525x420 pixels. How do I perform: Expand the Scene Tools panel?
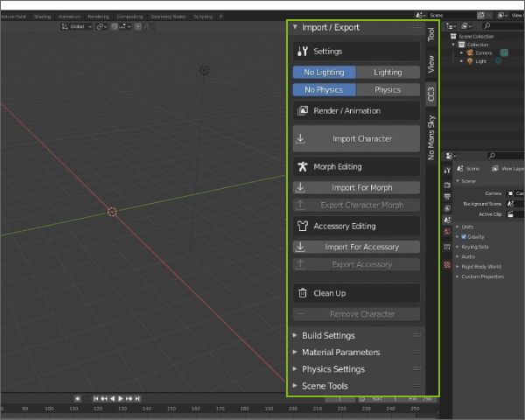(295, 386)
